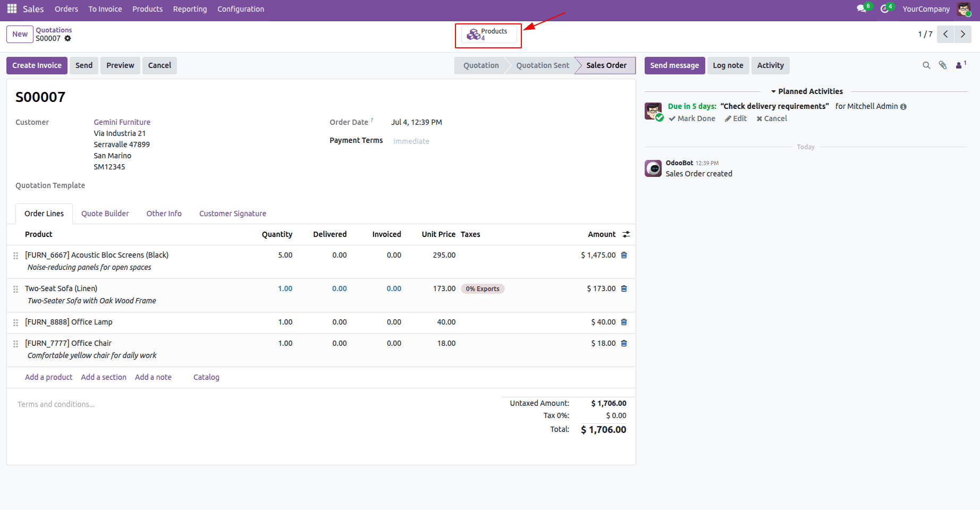Select the Sales Order status stage
Image resolution: width=980 pixels, height=510 pixels.
(606, 65)
